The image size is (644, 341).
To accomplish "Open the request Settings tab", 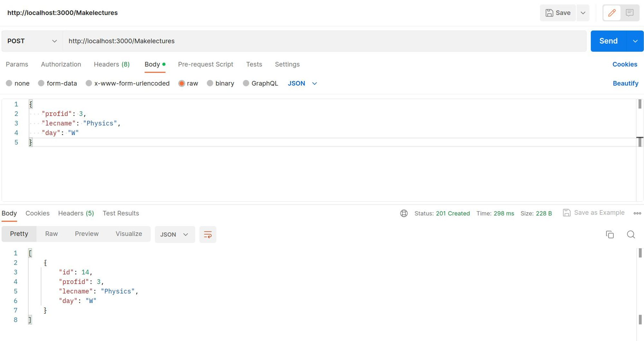I will [287, 64].
